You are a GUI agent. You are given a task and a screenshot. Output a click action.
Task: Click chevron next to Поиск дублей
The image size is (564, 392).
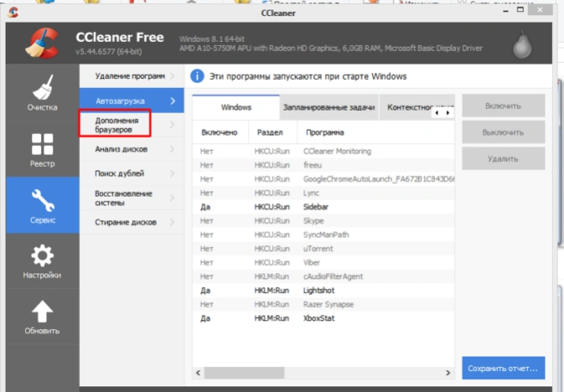(x=173, y=173)
